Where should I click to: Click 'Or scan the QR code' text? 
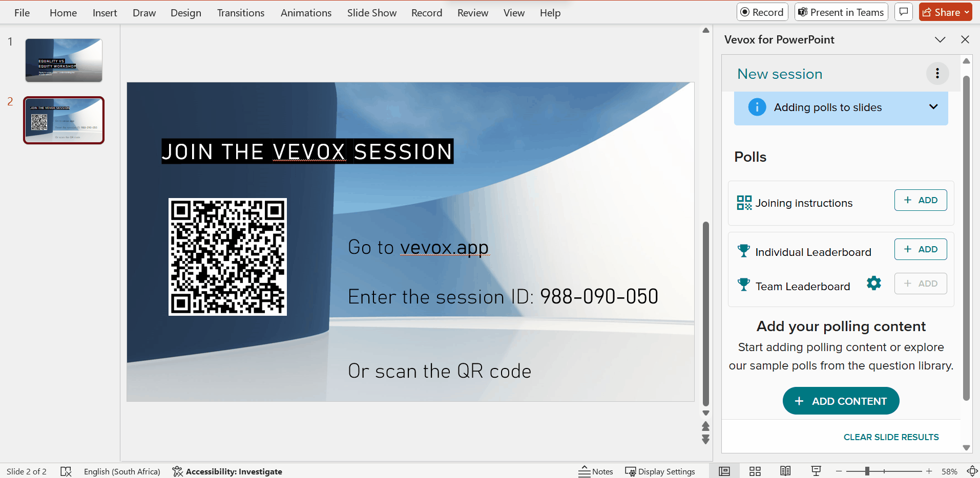[x=440, y=371]
